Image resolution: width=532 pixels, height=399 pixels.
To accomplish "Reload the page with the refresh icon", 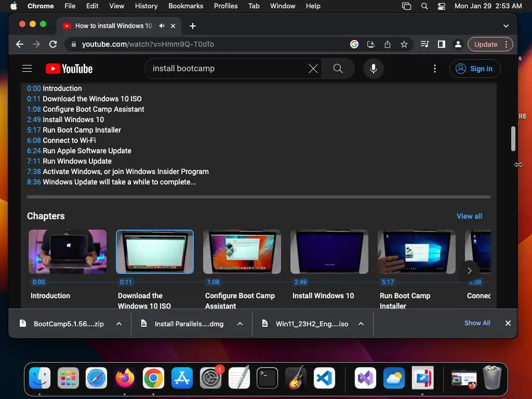I will (x=53, y=44).
